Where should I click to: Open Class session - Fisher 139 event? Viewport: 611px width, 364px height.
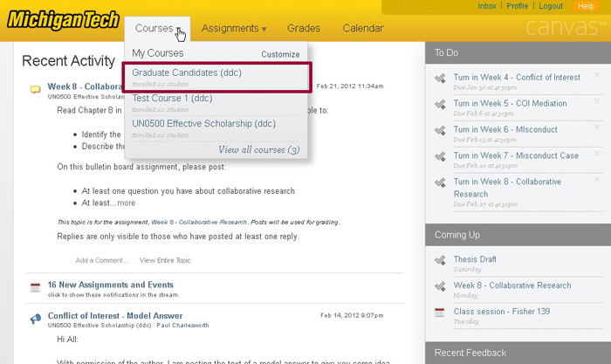[x=502, y=312]
